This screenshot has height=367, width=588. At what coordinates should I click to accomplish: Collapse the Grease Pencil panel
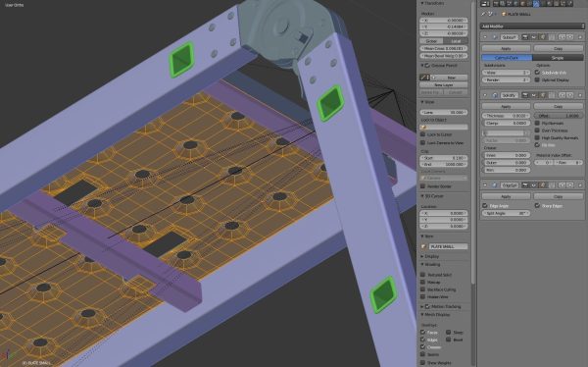[421, 66]
